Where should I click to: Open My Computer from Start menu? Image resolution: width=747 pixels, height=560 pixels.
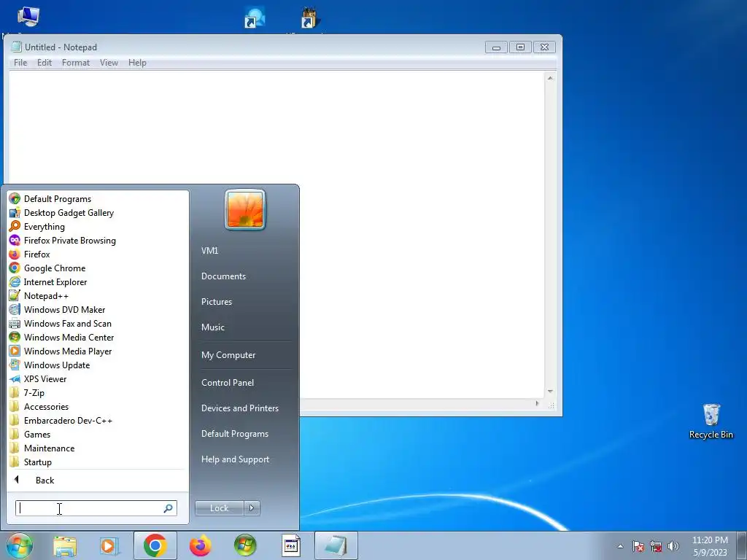pos(228,355)
